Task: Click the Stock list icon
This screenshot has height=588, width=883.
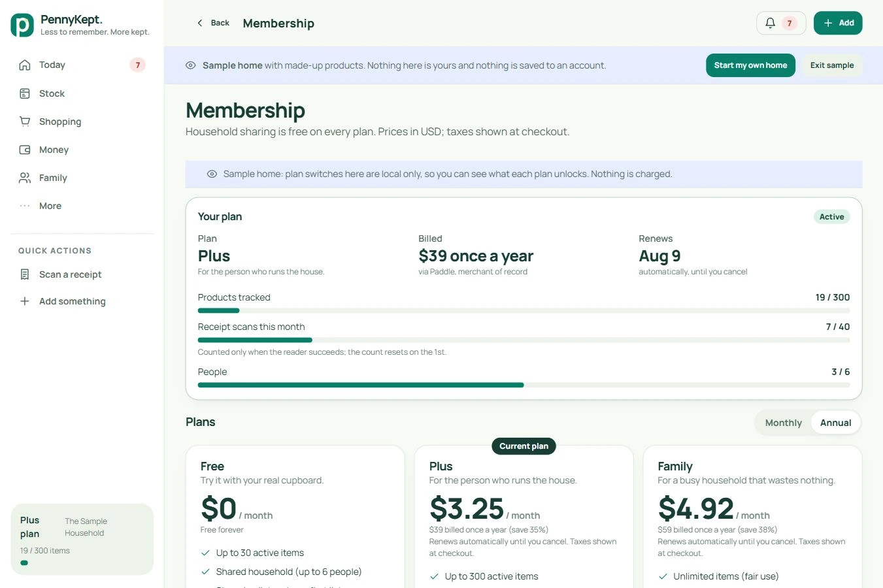Action: pos(25,93)
